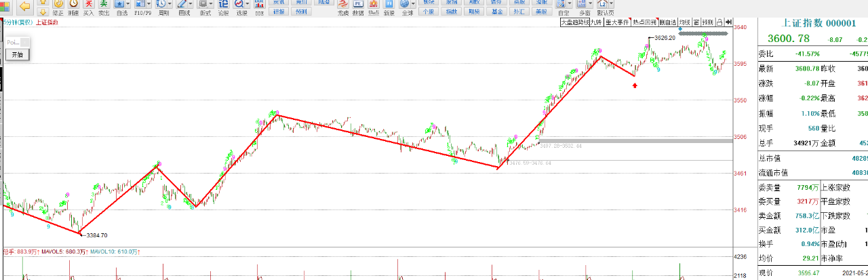Click the 选股 stock screener icon
The image size is (868, 280).
click(x=239, y=3)
